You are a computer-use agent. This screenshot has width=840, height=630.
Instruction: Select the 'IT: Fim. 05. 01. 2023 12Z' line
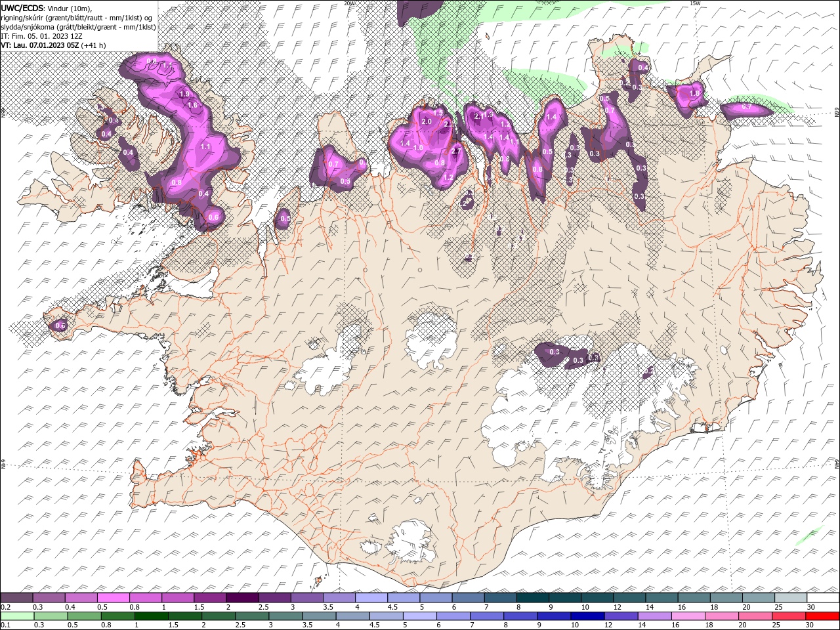pos(41,36)
